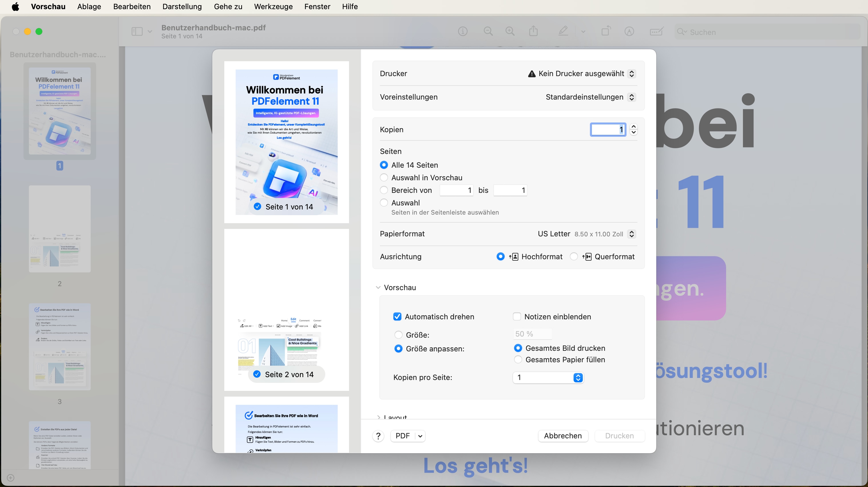Select Größe anpassen radio button

[x=398, y=349]
